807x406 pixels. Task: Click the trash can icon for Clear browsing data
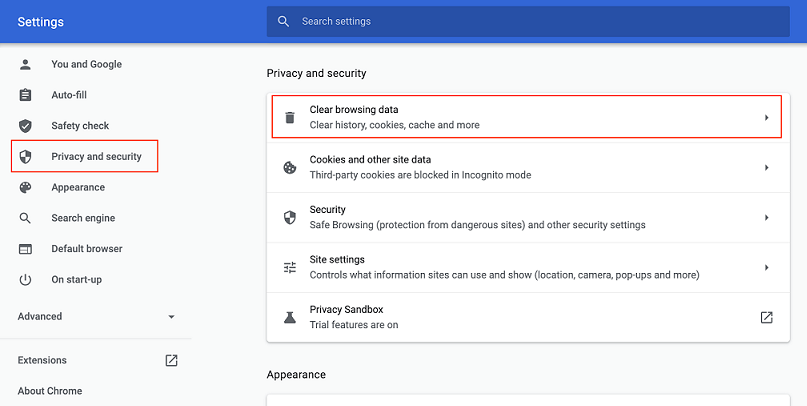click(290, 117)
